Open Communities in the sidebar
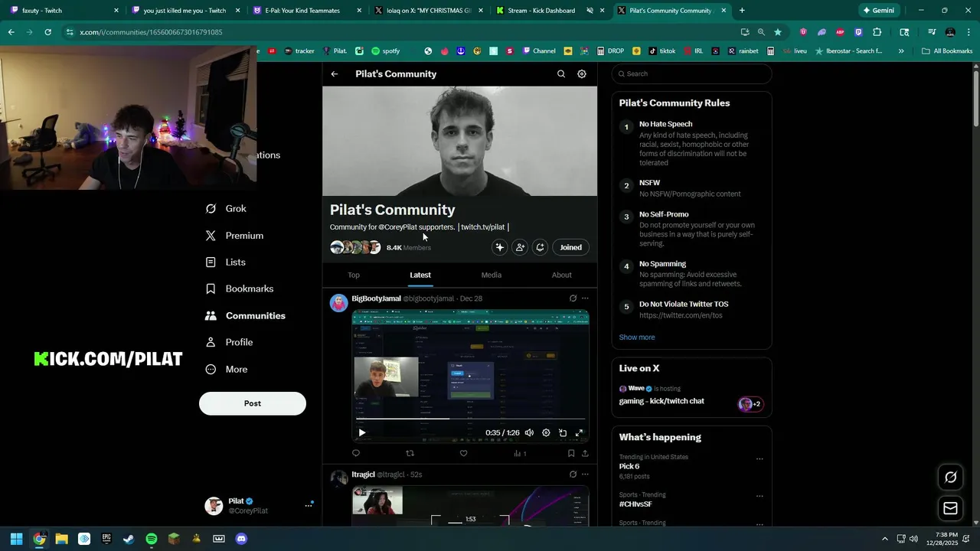The height and width of the screenshot is (551, 980). (x=246, y=316)
